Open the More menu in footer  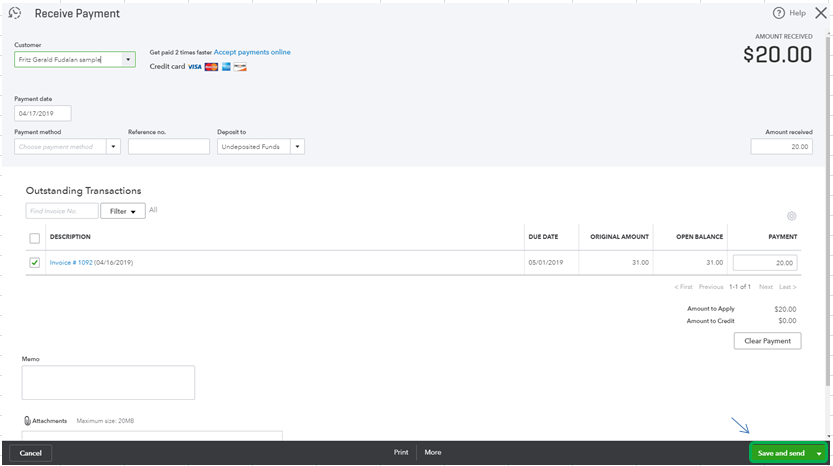433,452
